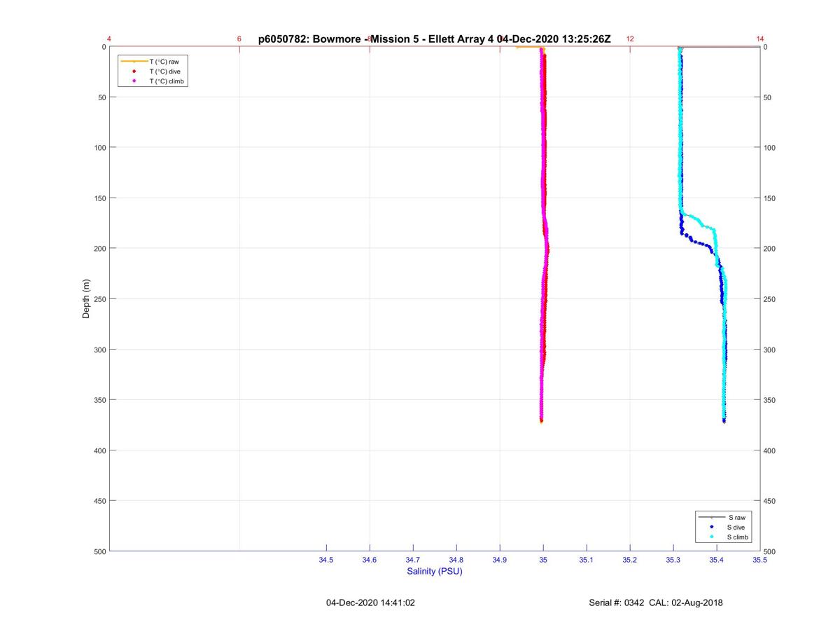
Task: Click the plot title starting with p6050782: Bowmore
Action: (435, 39)
